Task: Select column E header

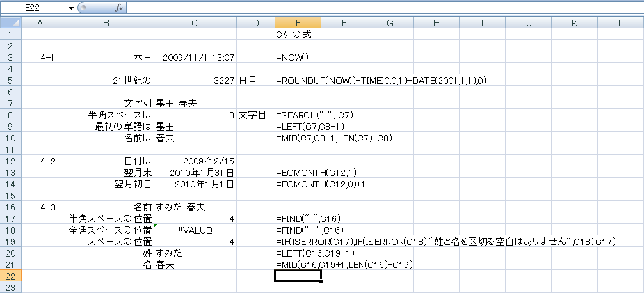Action: 298,24
